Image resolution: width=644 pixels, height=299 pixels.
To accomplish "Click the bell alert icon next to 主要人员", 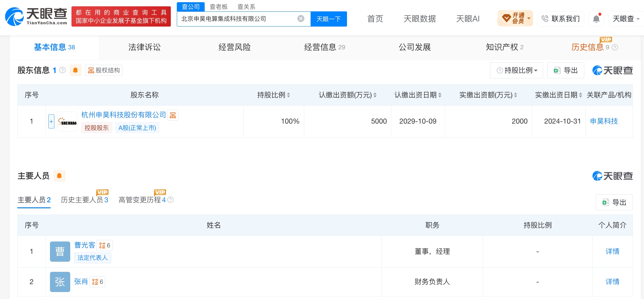I will click(59, 176).
